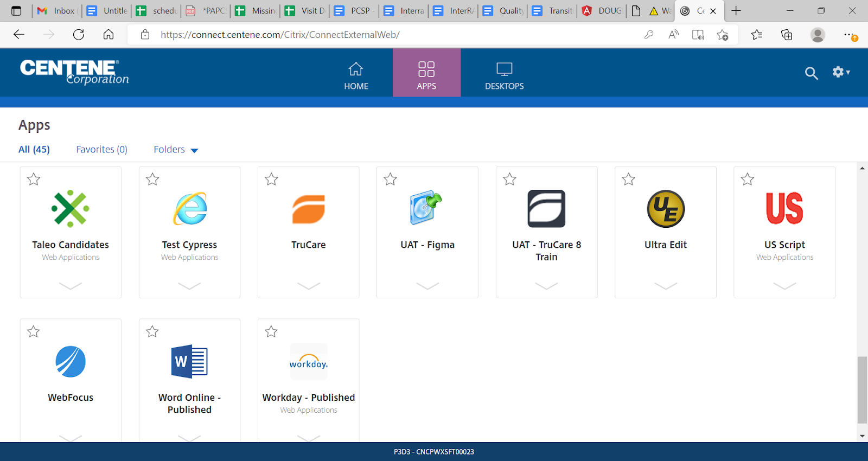Go to browser home page icon

pyautogui.click(x=108, y=35)
